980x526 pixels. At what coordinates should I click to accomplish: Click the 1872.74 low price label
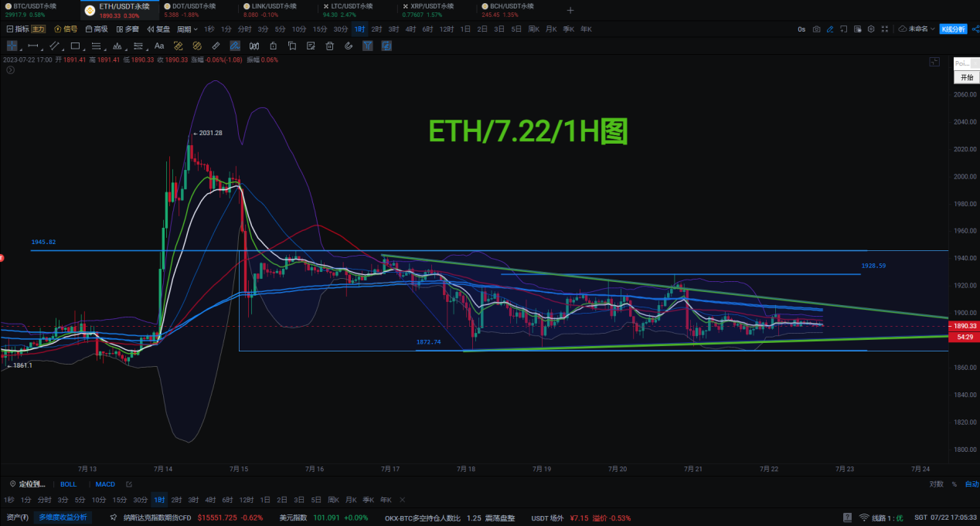tap(428, 341)
